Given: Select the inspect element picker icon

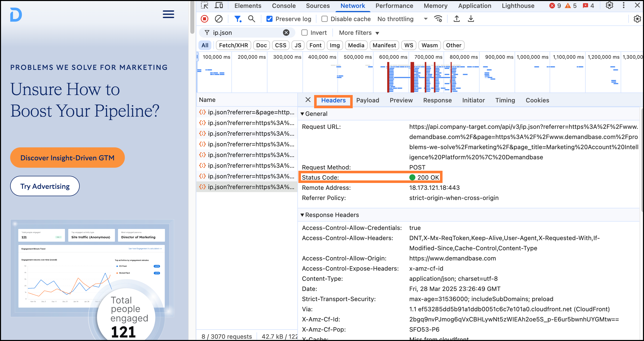Looking at the screenshot, I should tap(205, 6).
